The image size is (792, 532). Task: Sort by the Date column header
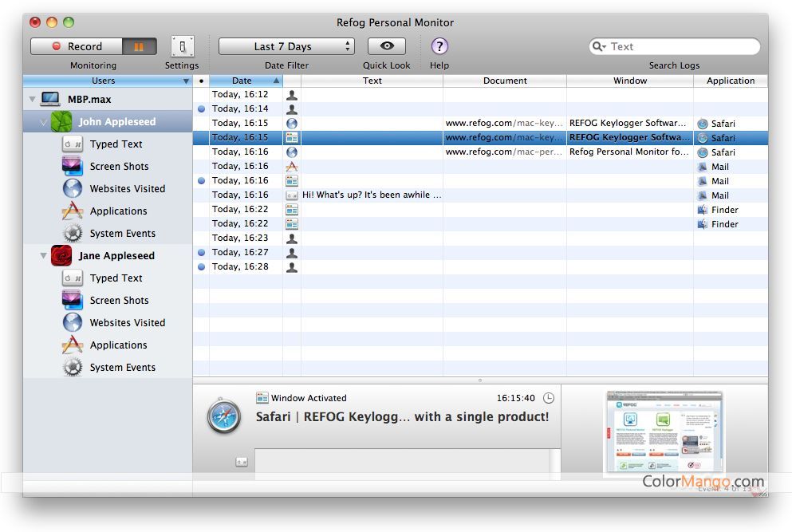tap(246, 81)
